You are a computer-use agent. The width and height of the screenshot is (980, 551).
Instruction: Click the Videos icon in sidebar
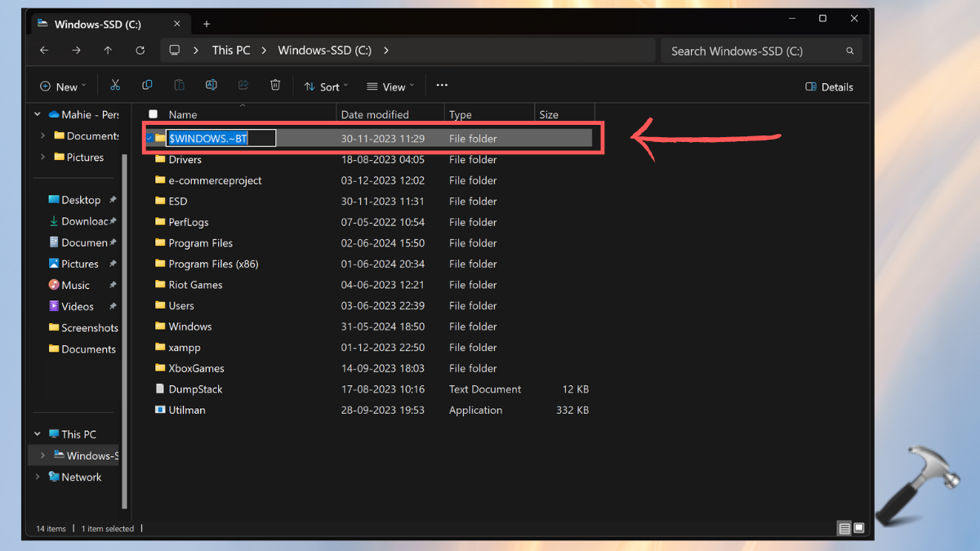coord(54,306)
